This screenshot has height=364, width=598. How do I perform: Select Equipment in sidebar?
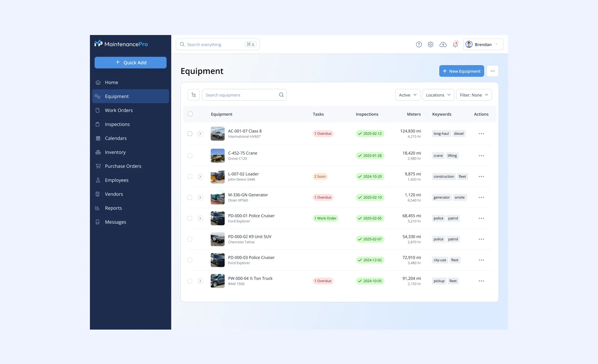pos(130,96)
